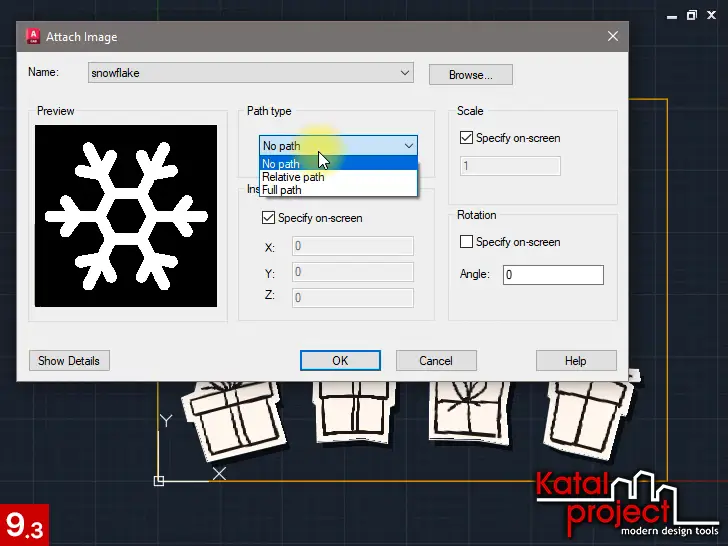Toggle Insertion point 'Specify on-screen' checkbox
Image resolution: width=728 pixels, height=546 pixels.
click(x=268, y=218)
